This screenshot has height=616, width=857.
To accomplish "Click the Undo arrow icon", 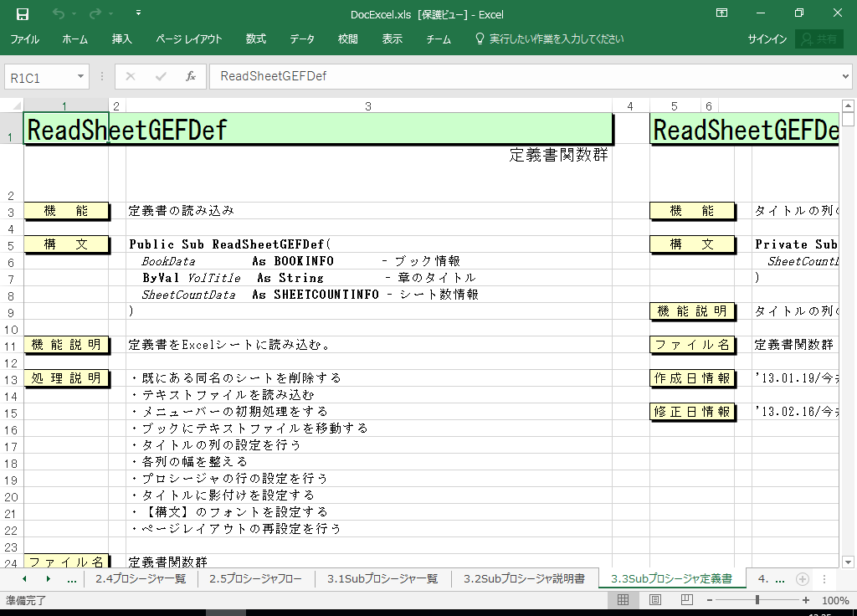I will (x=58, y=13).
